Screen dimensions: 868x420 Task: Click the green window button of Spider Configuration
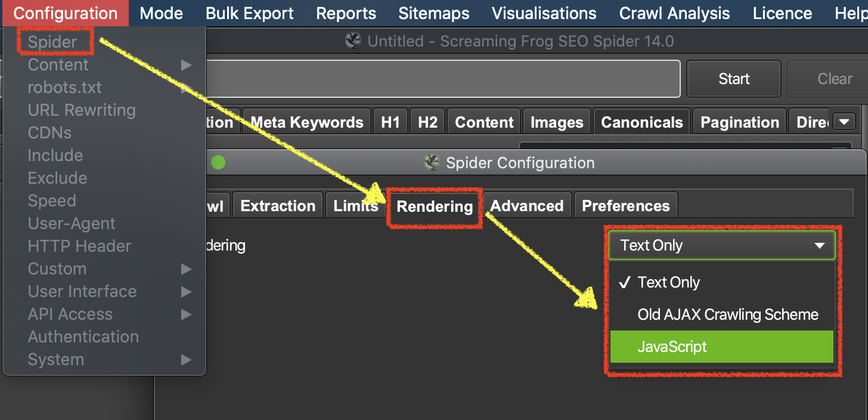[218, 162]
